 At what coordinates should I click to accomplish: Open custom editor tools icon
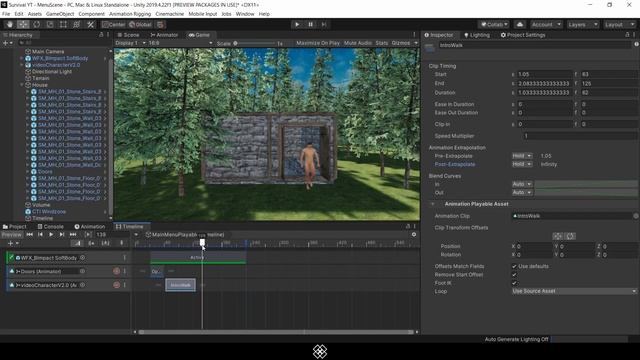(x=90, y=24)
